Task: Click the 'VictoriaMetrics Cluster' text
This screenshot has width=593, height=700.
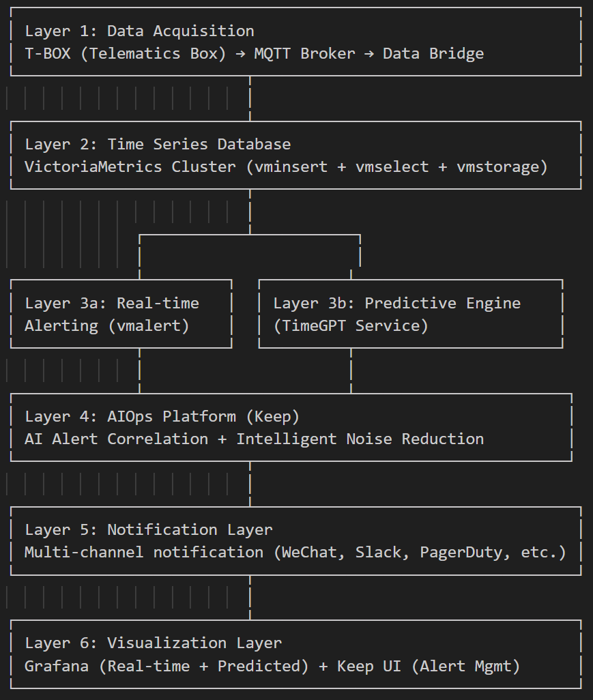Action: point(130,166)
